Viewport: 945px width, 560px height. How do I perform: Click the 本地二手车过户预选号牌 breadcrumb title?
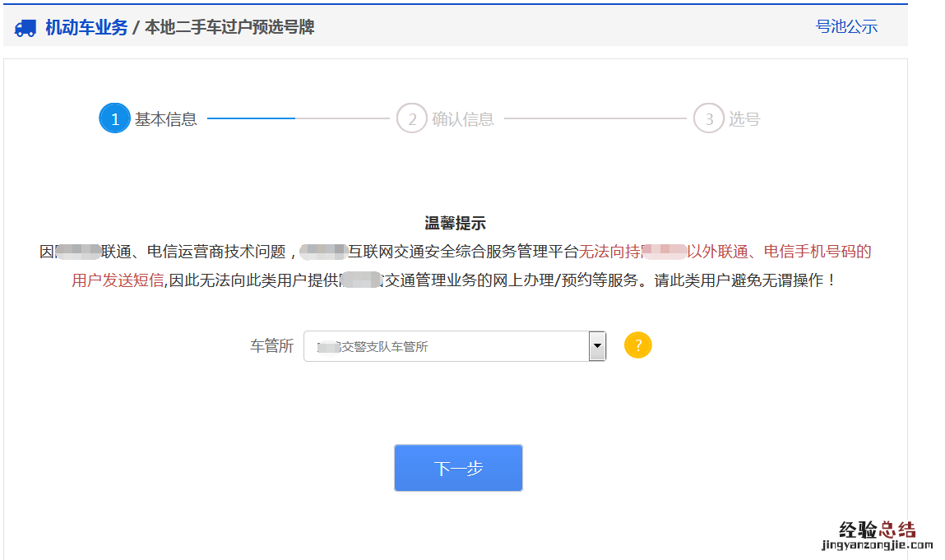point(229,27)
